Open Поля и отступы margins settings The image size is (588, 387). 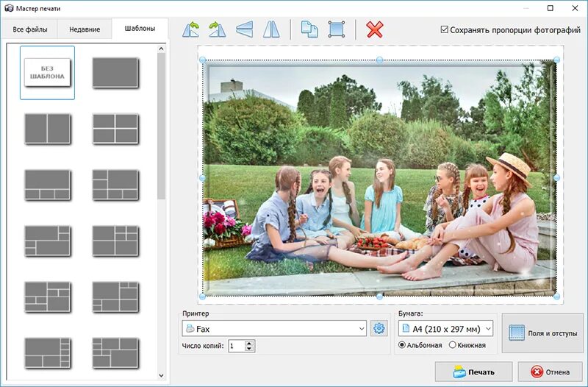[542, 333]
